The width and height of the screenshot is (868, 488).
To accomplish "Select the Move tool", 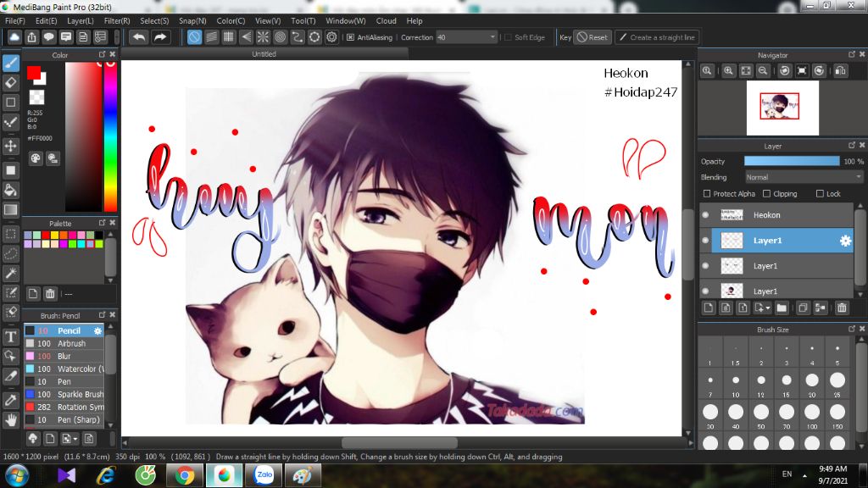I will [10, 146].
